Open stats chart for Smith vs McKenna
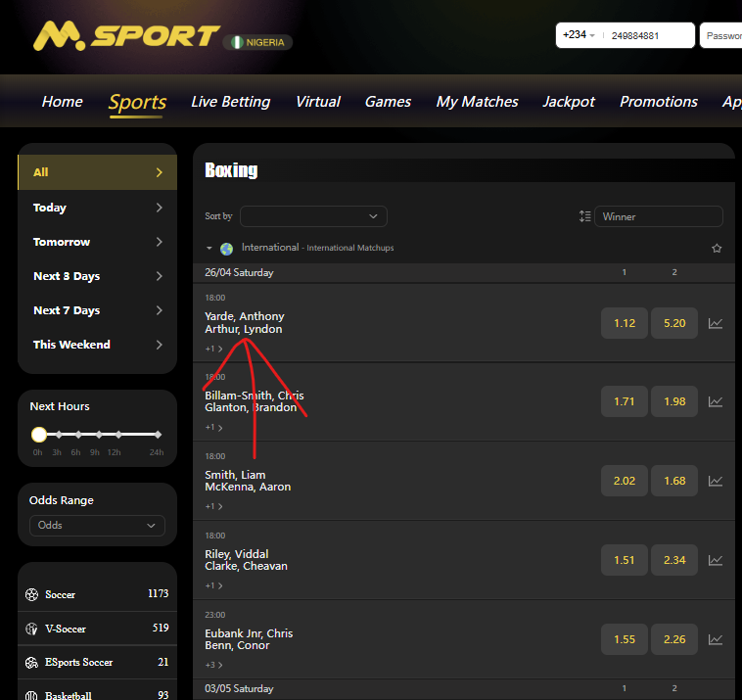Screen dimensions: 742x700 click(716, 481)
